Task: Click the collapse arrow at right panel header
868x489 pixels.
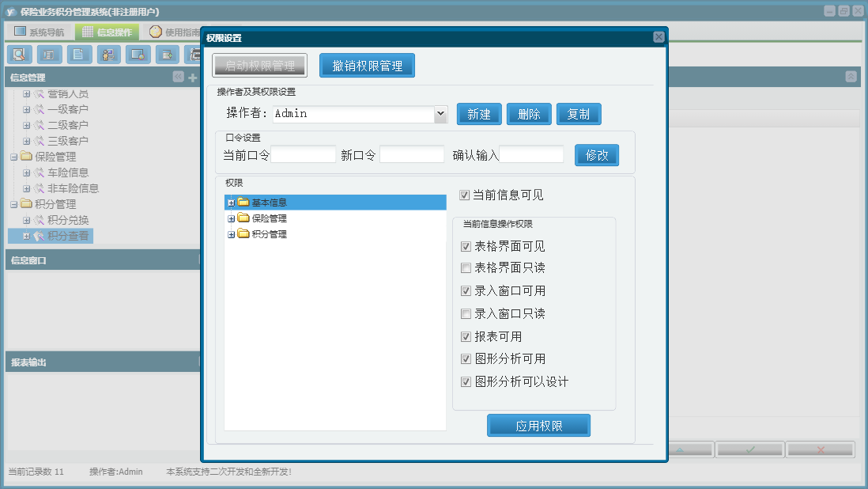Action: pyautogui.click(x=851, y=77)
